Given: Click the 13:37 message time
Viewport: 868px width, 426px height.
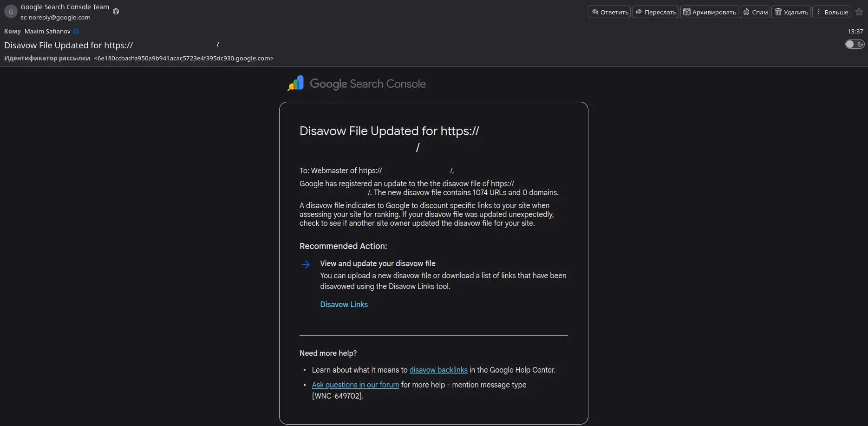Looking at the screenshot, I should 855,31.
